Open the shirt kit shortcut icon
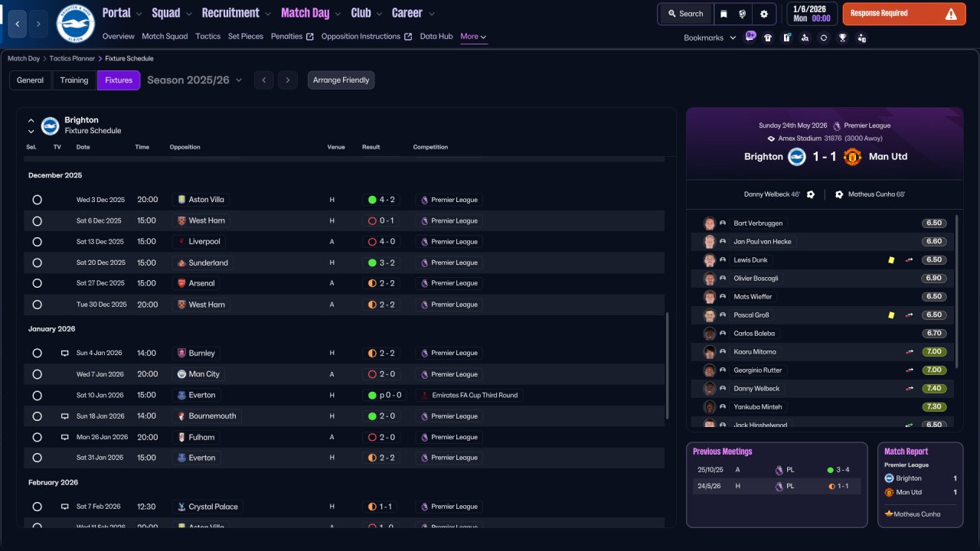The image size is (980, 551). (x=768, y=37)
